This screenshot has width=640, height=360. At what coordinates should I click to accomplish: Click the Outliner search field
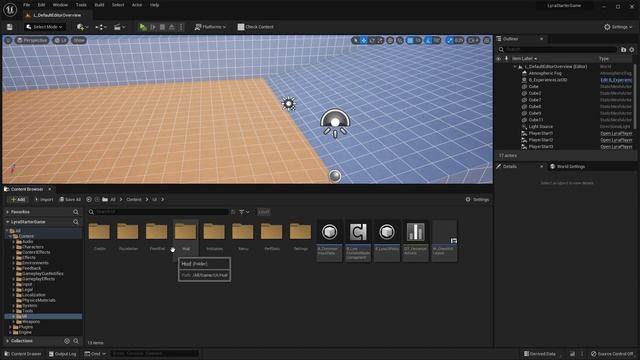tap(558, 49)
